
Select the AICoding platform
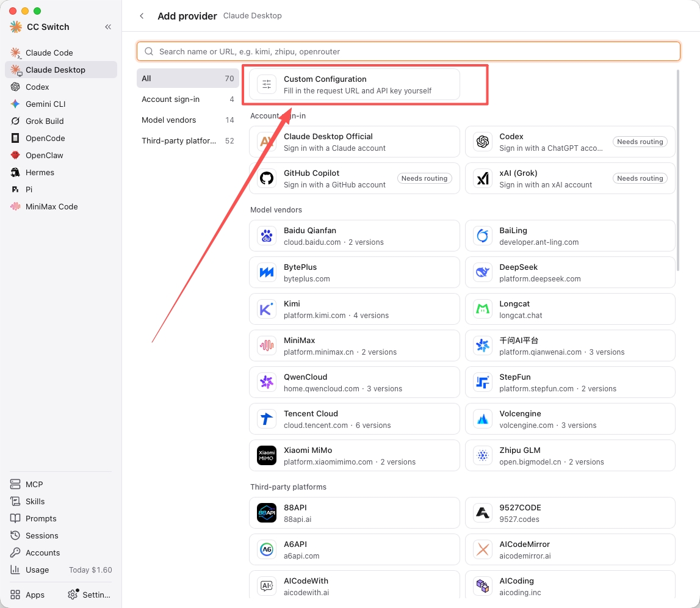[x=570, y=584]
